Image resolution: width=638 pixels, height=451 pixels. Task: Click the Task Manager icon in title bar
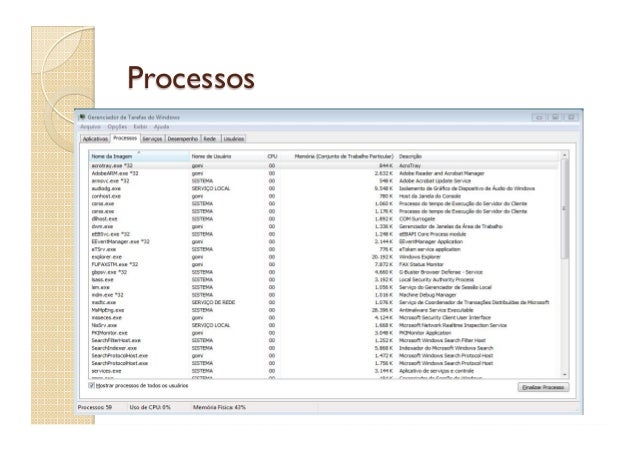[x=82, y=117]
